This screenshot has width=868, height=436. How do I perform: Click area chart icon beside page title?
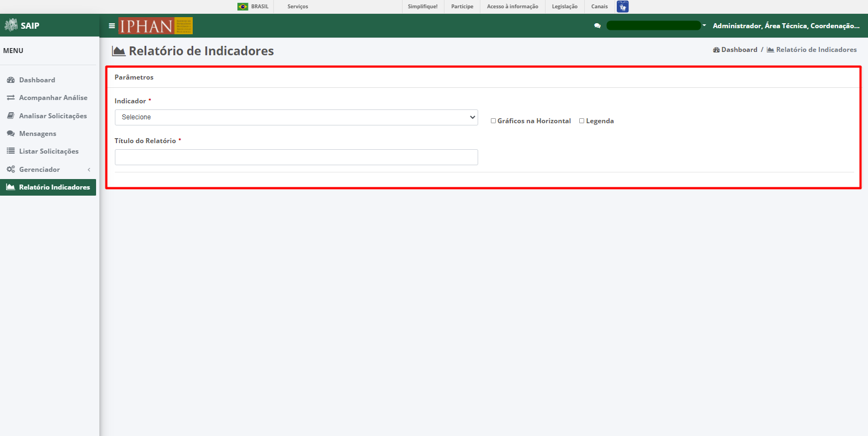click(119, 51)
